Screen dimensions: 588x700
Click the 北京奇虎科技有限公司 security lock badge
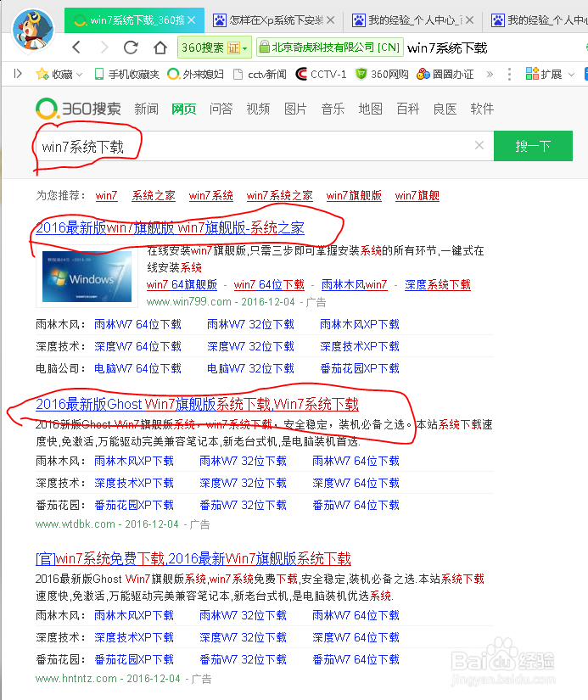tap(329, 48)
